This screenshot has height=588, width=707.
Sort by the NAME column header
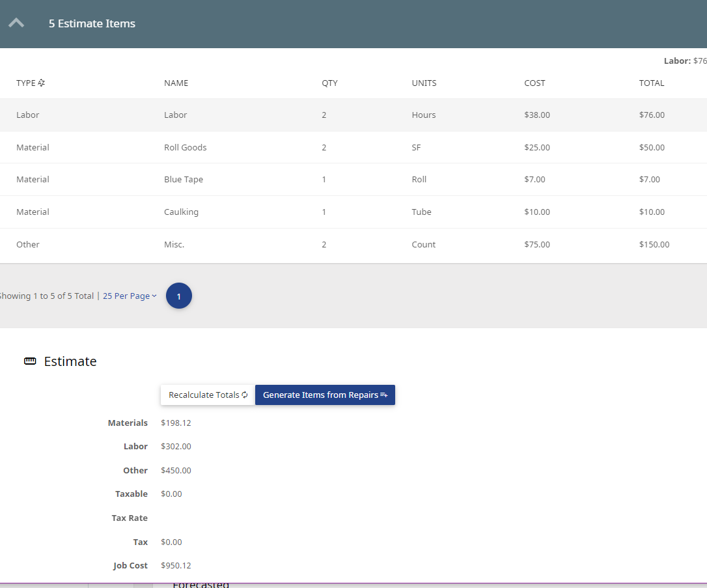pos(176,83)
